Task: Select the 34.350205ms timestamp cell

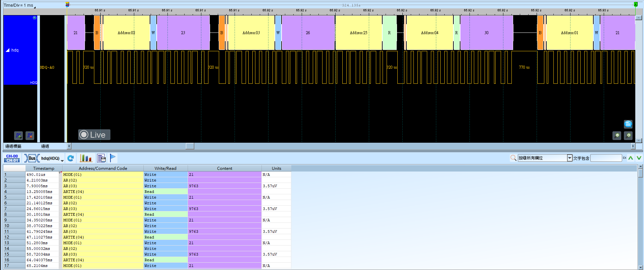Action: pyautogui.click(x=44, y=220)
